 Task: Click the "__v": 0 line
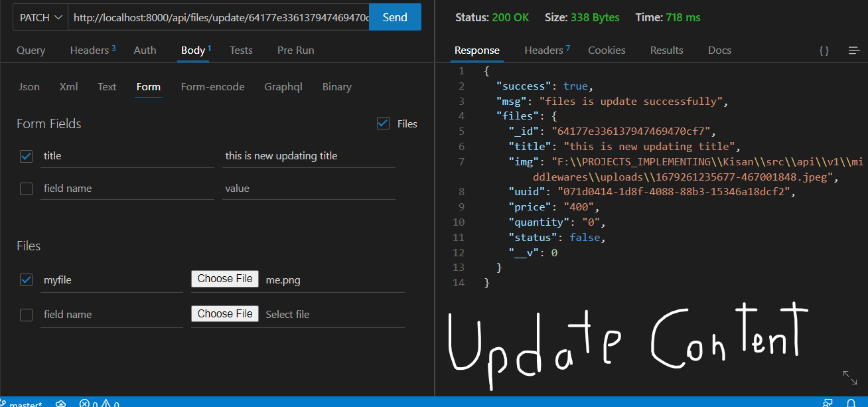533,252
